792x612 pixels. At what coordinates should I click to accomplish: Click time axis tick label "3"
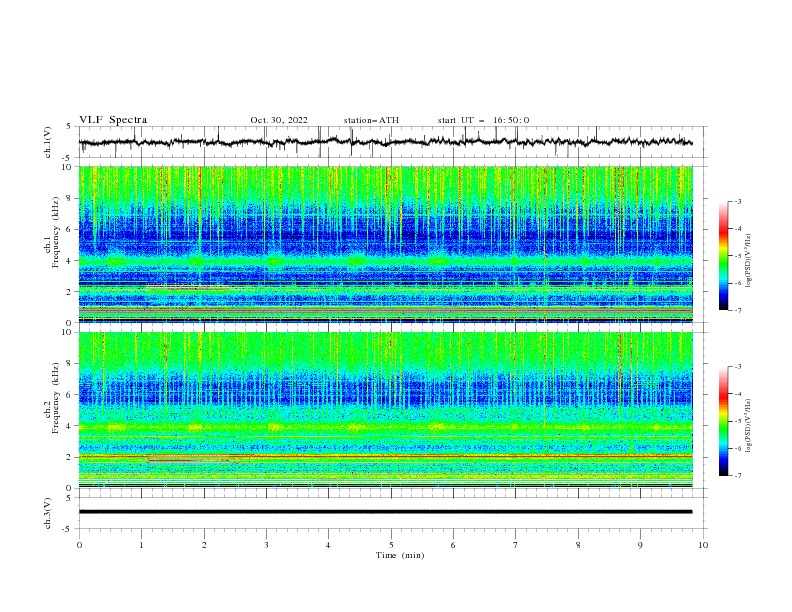pos(266,545)
